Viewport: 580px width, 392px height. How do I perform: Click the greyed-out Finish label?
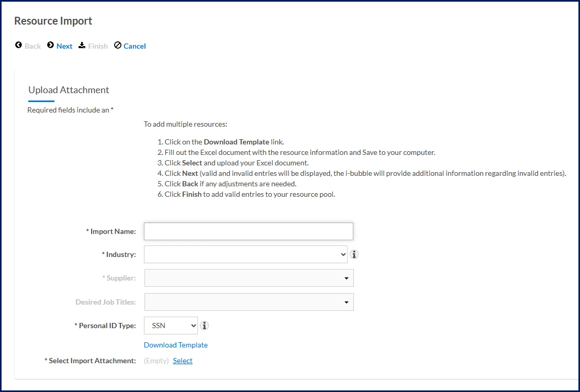pos(98,46)
